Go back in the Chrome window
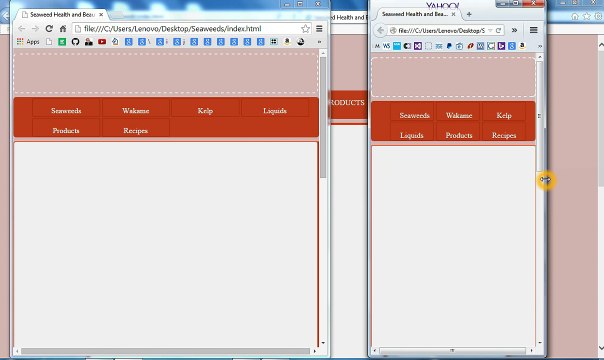This screenshot has width=604, height=360. [x=22, y=28]
